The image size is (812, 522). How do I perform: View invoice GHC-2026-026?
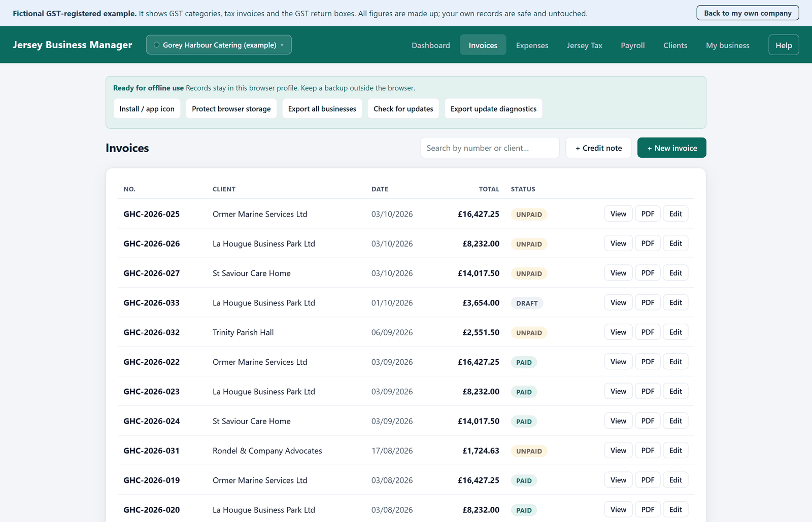[x=618, y=243]
